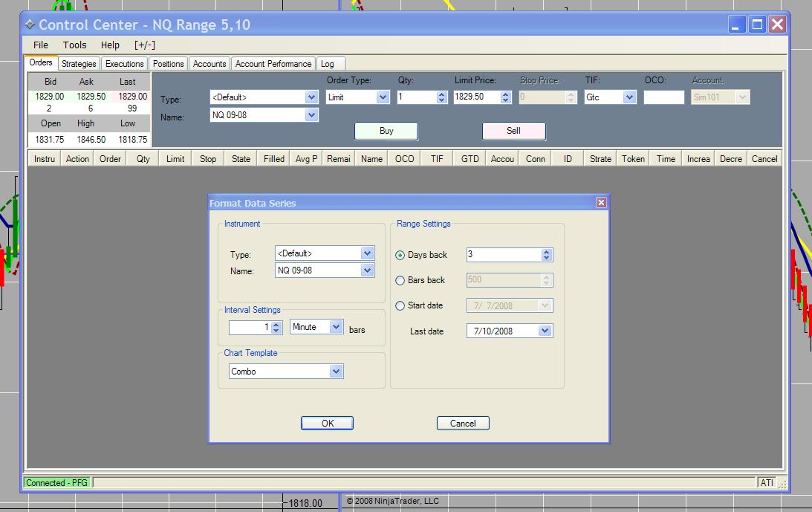Open Instrument Type dropdown in dialog
The width and height of the screenshot is (812, 512).
pos(367,253)
